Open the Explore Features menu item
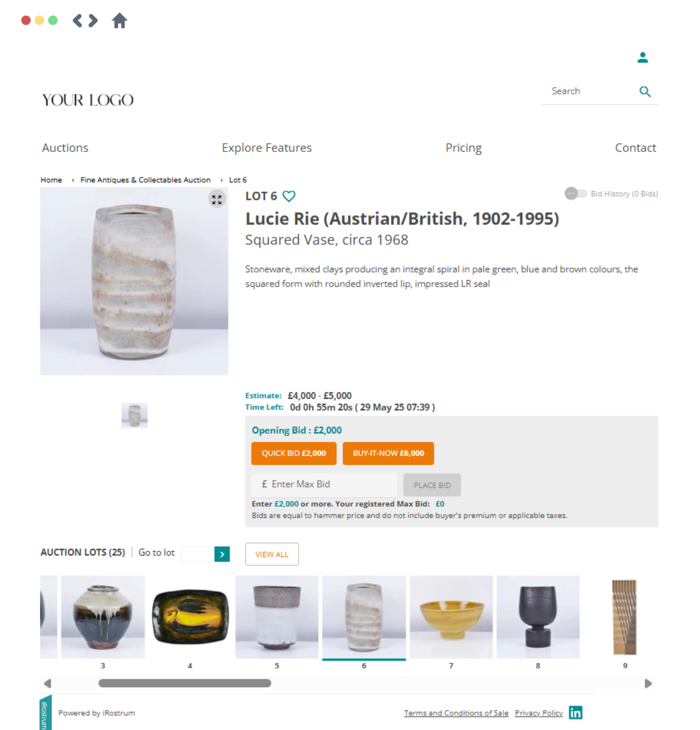This screenshot has height=730, width=700. [267, 148]
